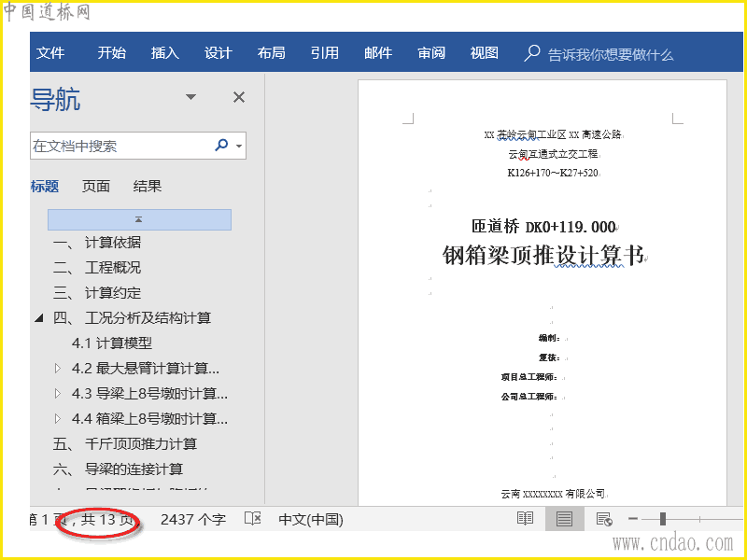Open the 布局 ribbon tab

(x=272, y=52)
